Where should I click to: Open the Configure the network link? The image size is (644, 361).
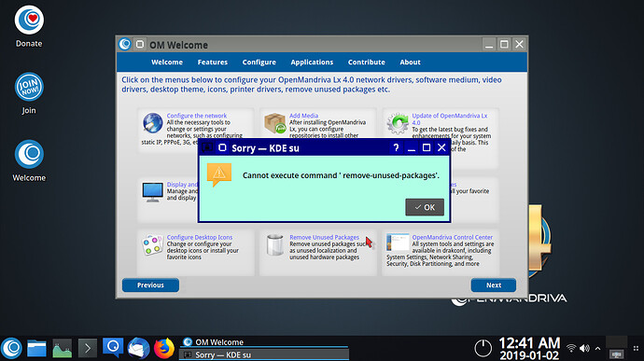196,116
